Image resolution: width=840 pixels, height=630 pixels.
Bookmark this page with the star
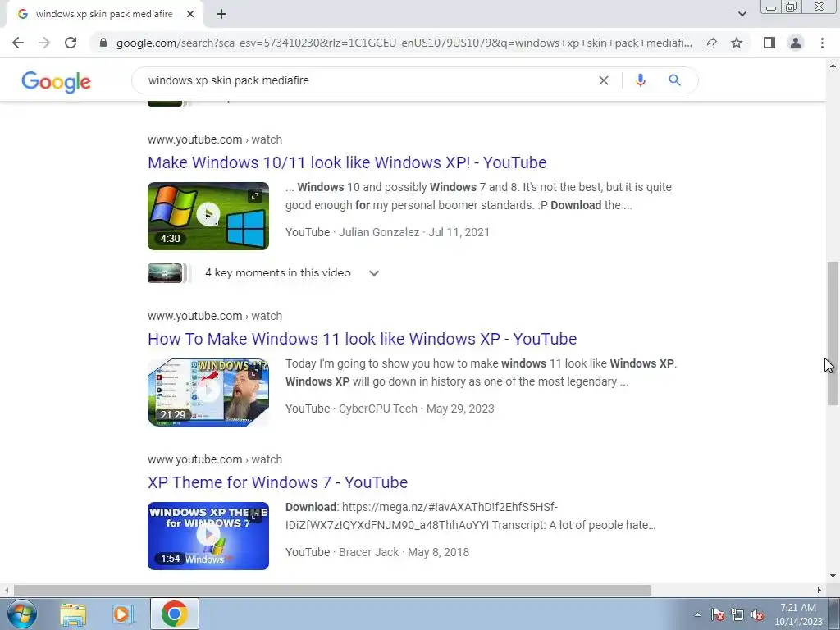click(x=737, y=43)
